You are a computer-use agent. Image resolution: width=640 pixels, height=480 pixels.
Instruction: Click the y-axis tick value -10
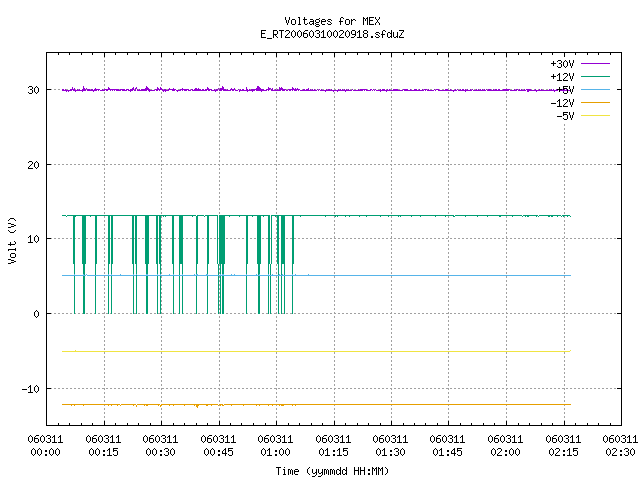31,389
